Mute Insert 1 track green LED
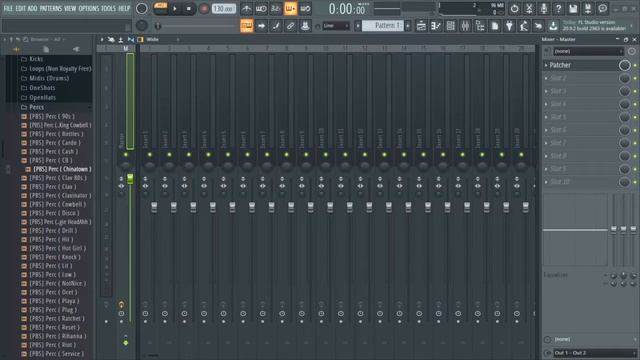This screenshot has width=640, height=360. 150,155
